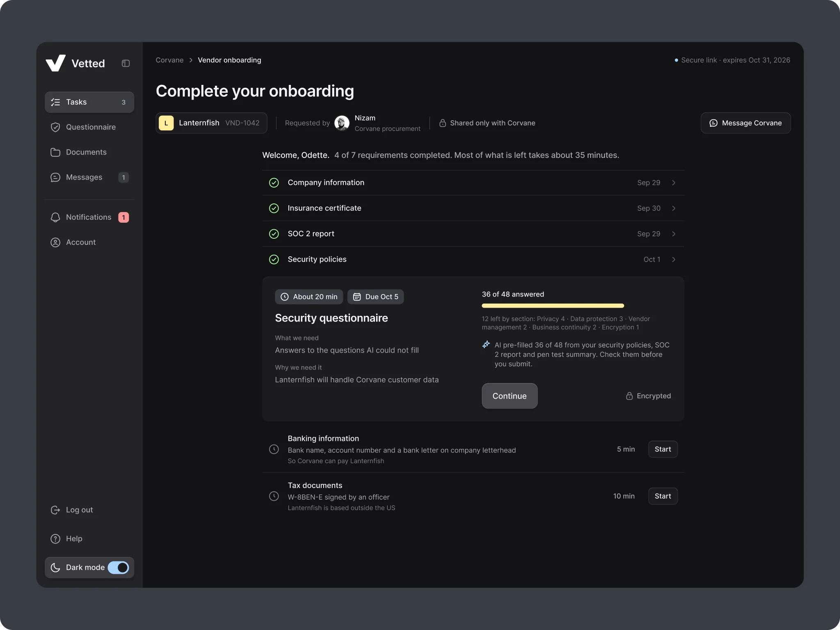Image resolution: width=840 pixels, height=630 pixels.
Task: Click the Message Corvane button
Action: (746, 123)
